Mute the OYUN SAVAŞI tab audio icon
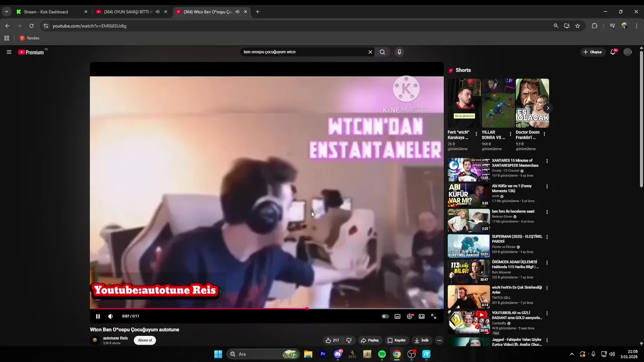This screenshot has width=644, height=362. pos(157,12)
